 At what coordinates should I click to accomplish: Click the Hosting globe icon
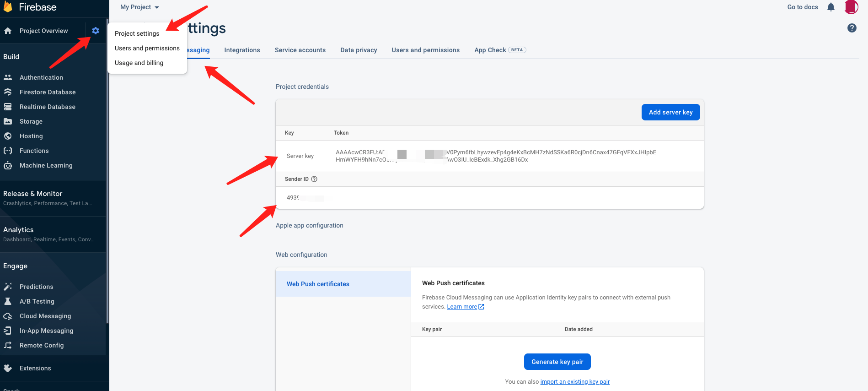[x=8, y=136]
